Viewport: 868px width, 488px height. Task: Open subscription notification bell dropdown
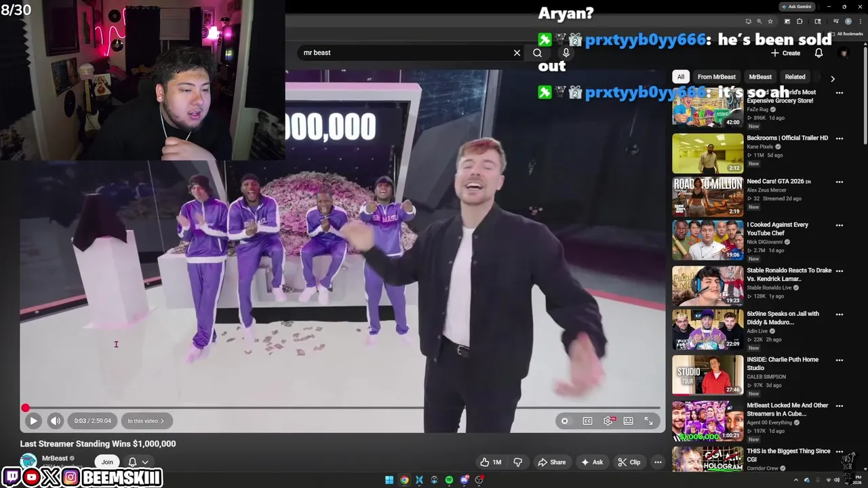[x=138, y=462]
